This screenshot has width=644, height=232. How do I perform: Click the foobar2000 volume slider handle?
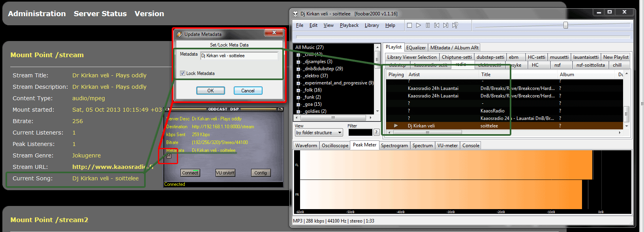click(565, 25)
